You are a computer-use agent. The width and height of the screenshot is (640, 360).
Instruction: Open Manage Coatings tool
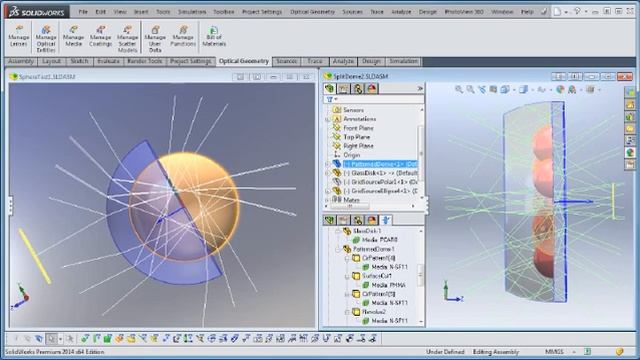coord(100,36)
